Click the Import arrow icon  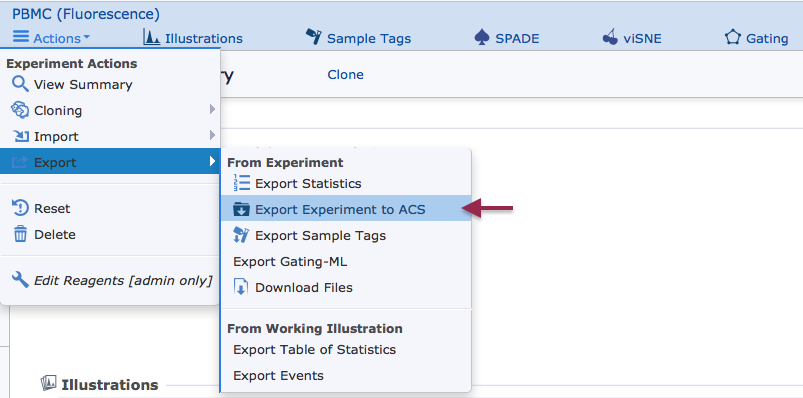(x=20, y=136)
